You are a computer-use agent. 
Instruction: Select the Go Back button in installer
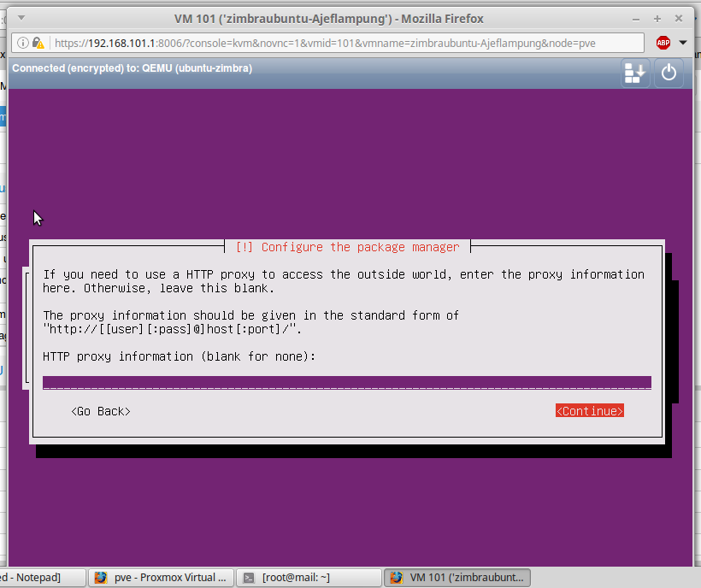pos(101,411)
